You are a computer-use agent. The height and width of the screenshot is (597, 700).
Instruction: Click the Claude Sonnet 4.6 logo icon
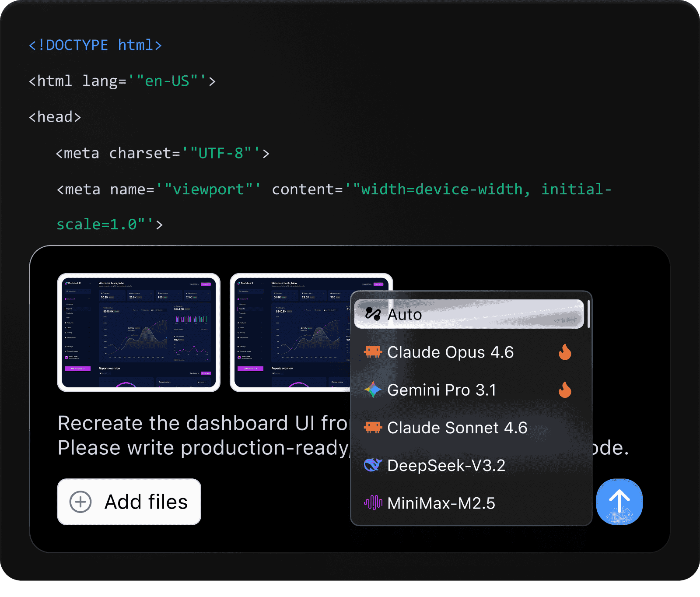[373, 427]
